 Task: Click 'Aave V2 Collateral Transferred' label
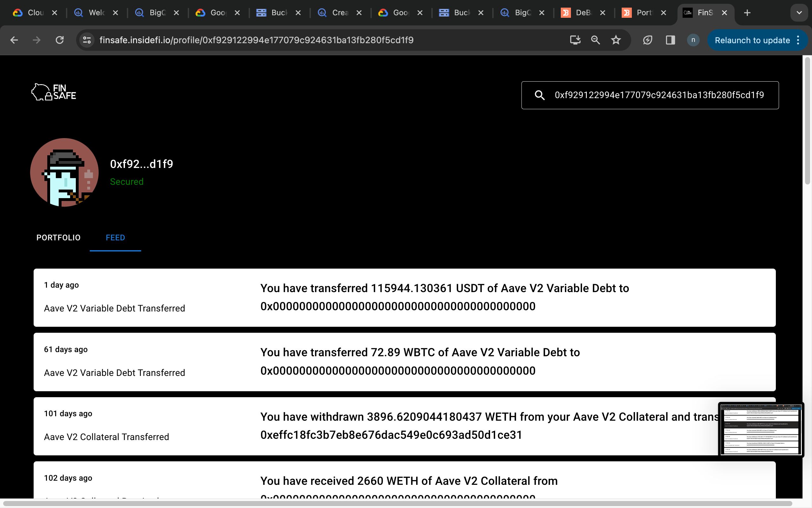(x=106, y=437)
